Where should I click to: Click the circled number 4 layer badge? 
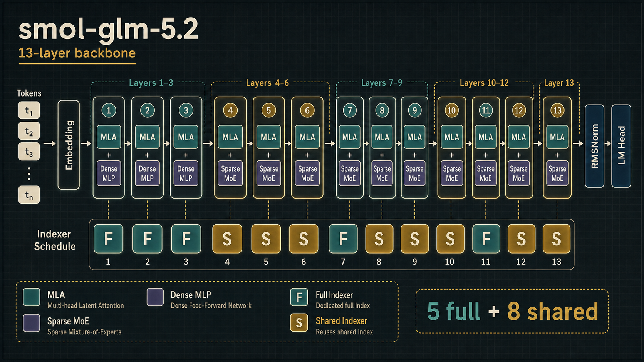point(230,111)
